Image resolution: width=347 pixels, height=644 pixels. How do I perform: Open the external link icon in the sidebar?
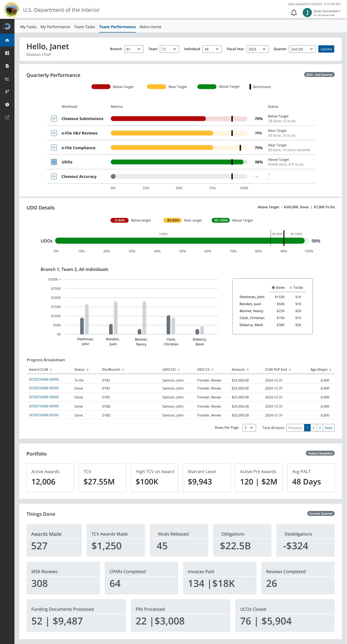(7, 118)
